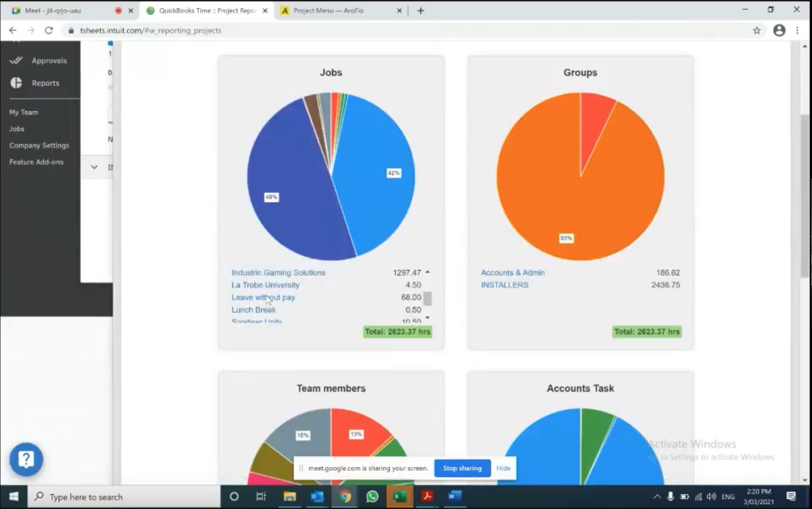Open a new browser tab
Screen dimensions: 812x509
421,10
